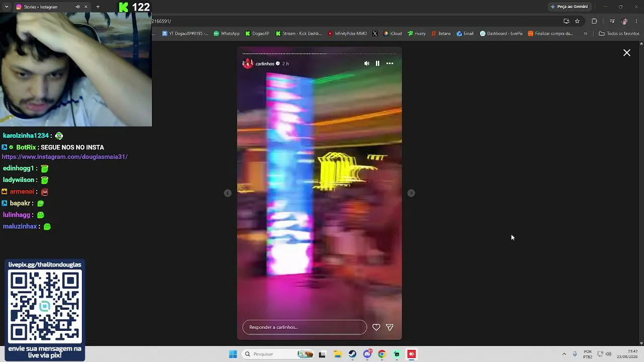Open the carlinhos username link
The height and width of the screenshot is (362, 644).
pos(265,64)
